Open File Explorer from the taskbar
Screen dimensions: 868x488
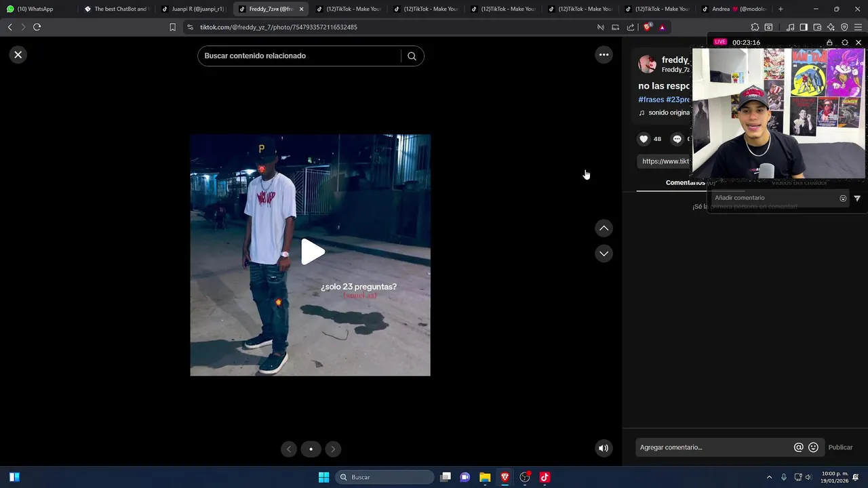point(485,477)
